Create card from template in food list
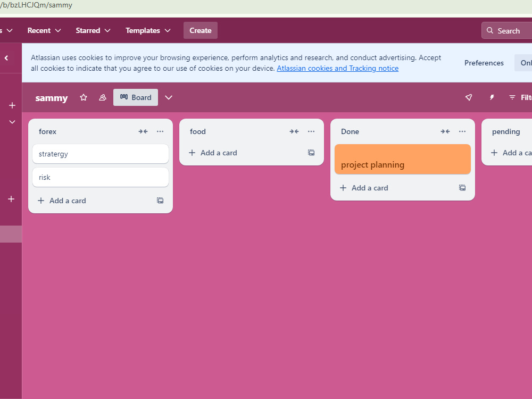 (311, 153)
